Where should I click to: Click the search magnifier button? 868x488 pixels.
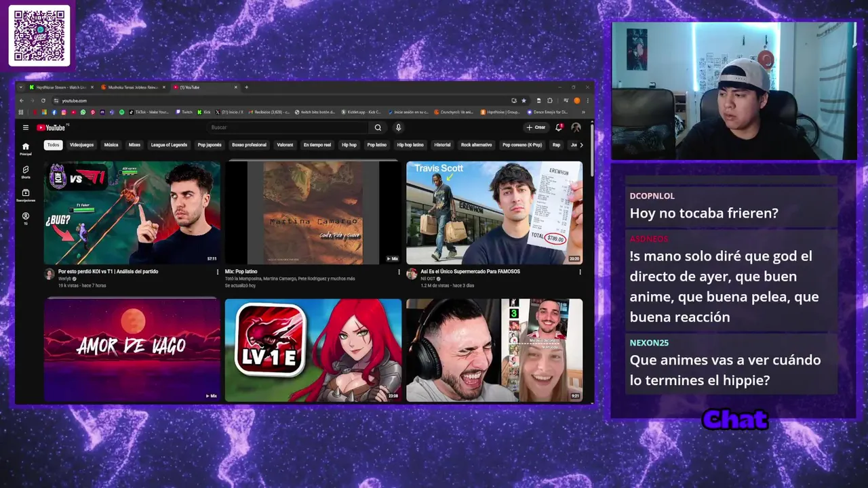[378, 127]
